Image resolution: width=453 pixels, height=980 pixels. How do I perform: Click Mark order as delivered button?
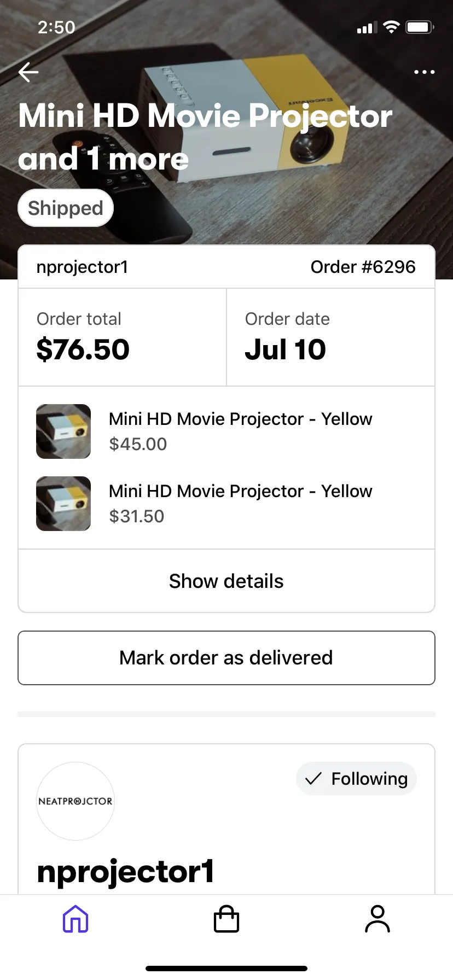(226, 658)
